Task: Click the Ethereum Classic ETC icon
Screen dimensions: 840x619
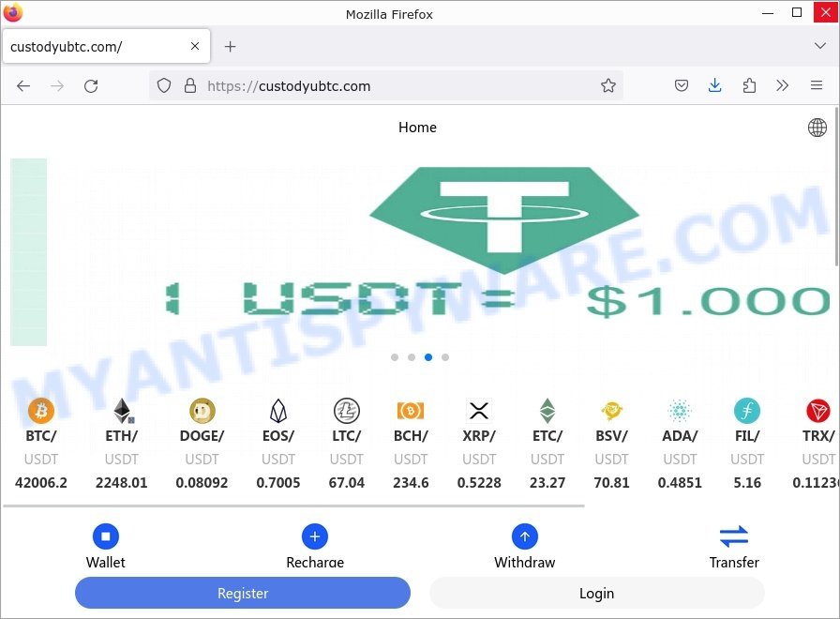Action: (x=547, y=411)
